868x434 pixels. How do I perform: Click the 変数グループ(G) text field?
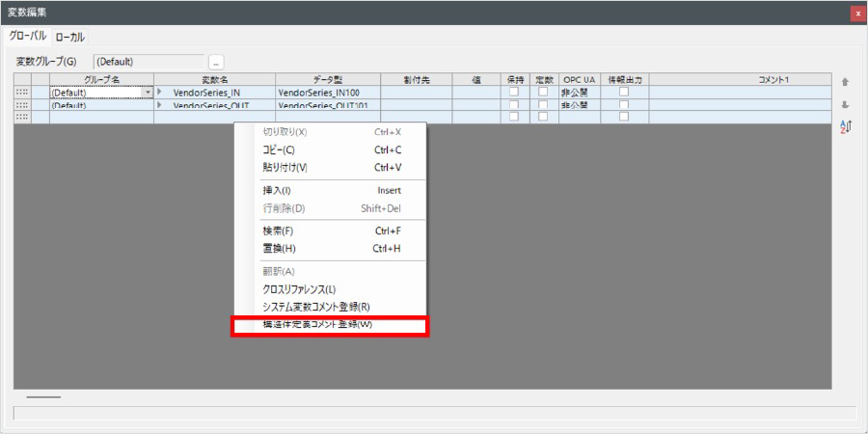(x=148, y=62)
